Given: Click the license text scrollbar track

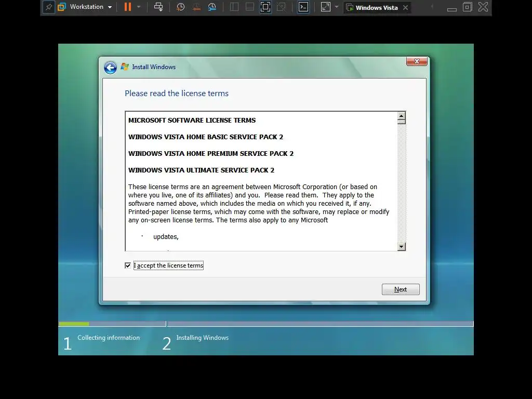Looking at the screenshot, I should (x=402, y=183).
